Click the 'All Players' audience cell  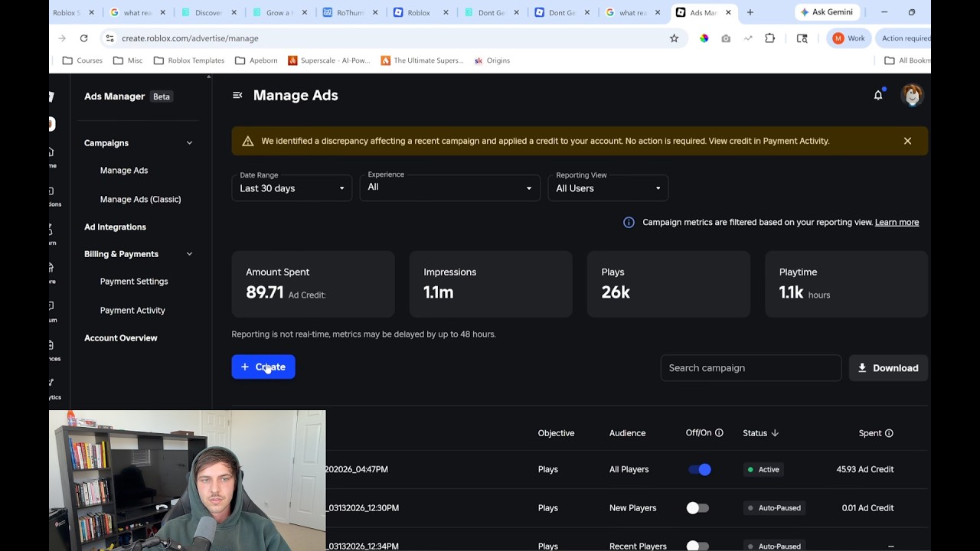tap(629, 470)
